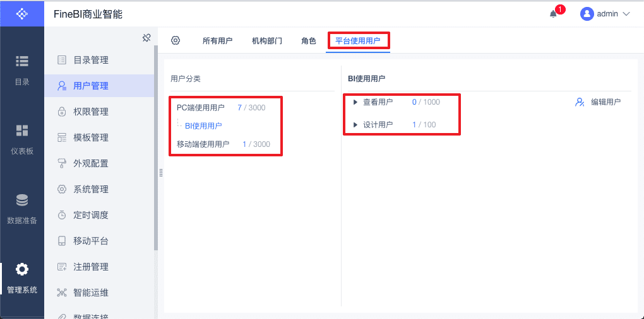644x319 pixels.
Task: Open the notification bell
Action: [553, 14]
